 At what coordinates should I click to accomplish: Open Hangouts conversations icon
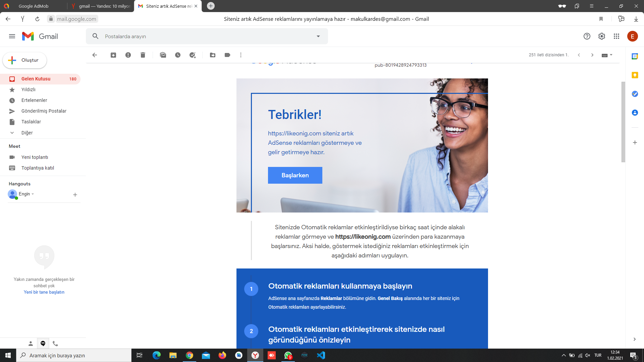[x=43, y=344]
